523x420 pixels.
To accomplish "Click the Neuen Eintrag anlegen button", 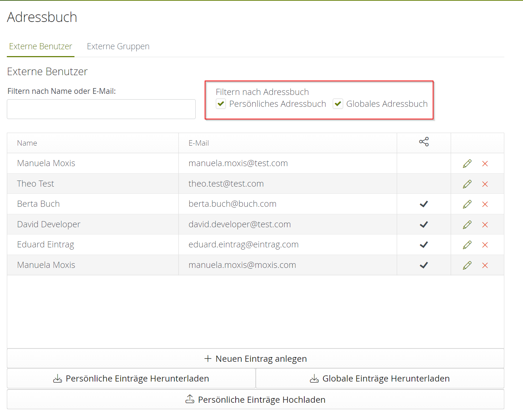I will [255, 359].
